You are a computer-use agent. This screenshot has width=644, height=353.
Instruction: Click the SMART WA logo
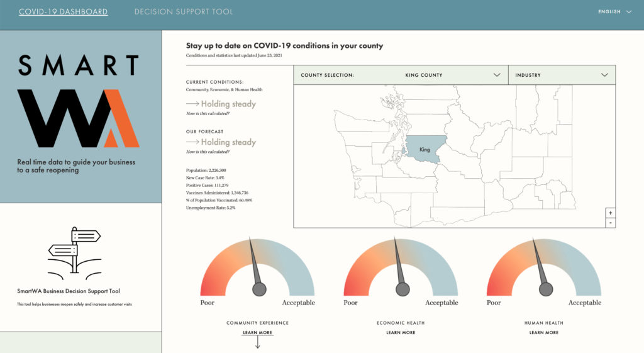[x=79, y=101]
